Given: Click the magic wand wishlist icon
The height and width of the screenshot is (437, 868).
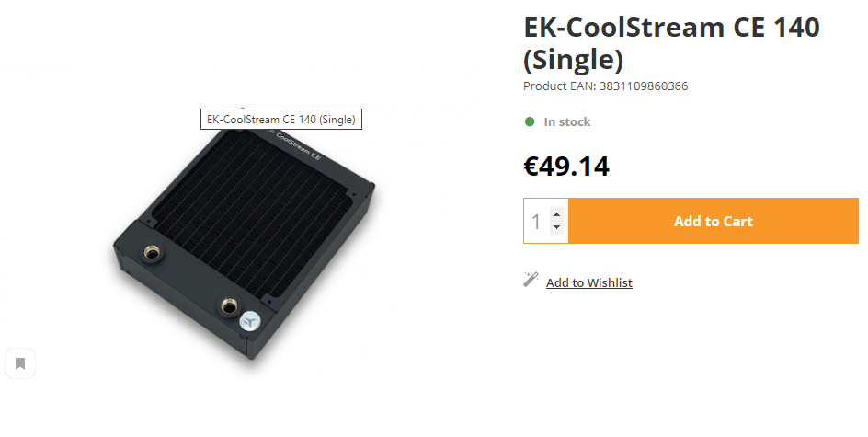Looking at the screenshot, I should (x=531, y=280).
